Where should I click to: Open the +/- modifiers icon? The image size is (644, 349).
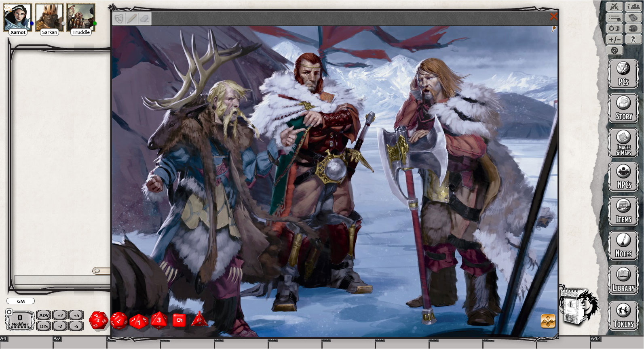[x=614, y=39]
